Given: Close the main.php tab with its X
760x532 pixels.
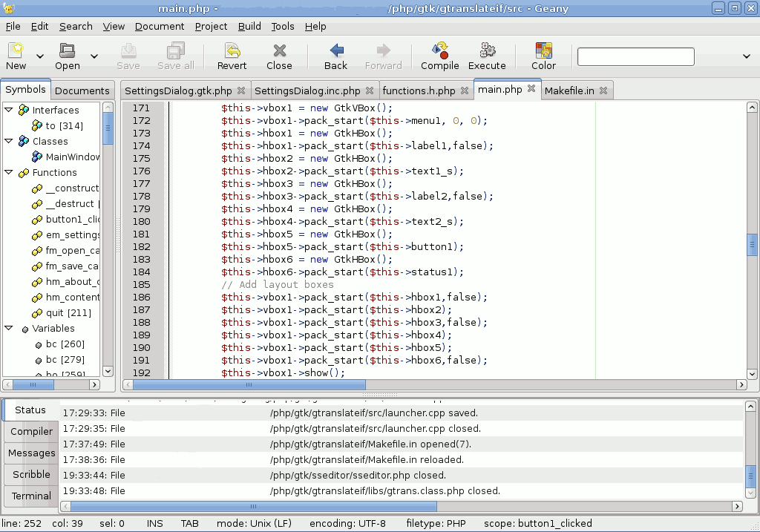Looking at the screenshot, I should click(x=531, y=89).
